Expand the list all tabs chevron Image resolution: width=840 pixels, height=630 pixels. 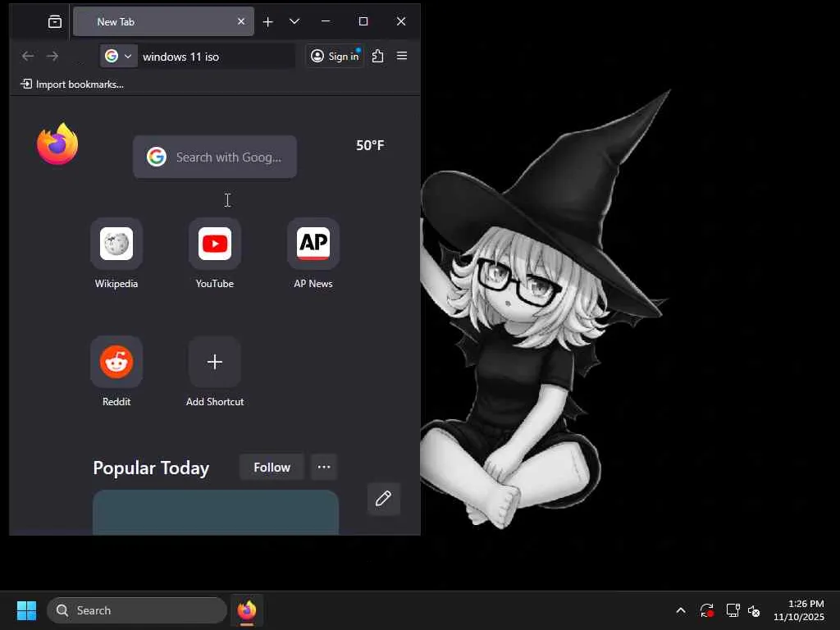294,21
